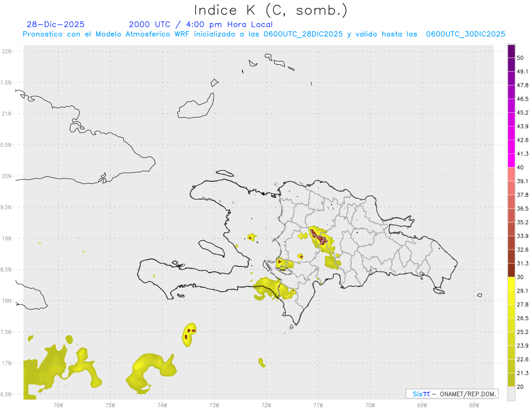
Task: Click the '69W' longitude label
Action: pyautogui.click(x=422, y=405)
